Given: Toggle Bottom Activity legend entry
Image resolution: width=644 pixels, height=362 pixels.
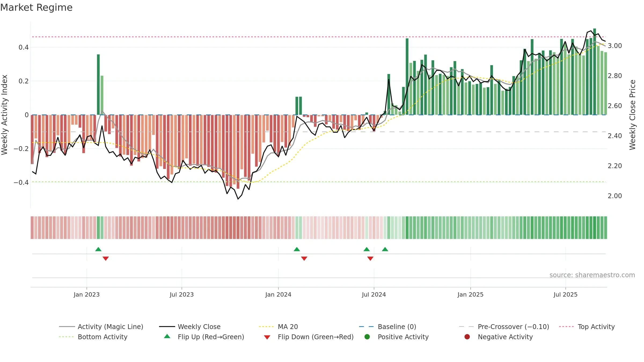Looking at the screenshot, I should 93,337.
